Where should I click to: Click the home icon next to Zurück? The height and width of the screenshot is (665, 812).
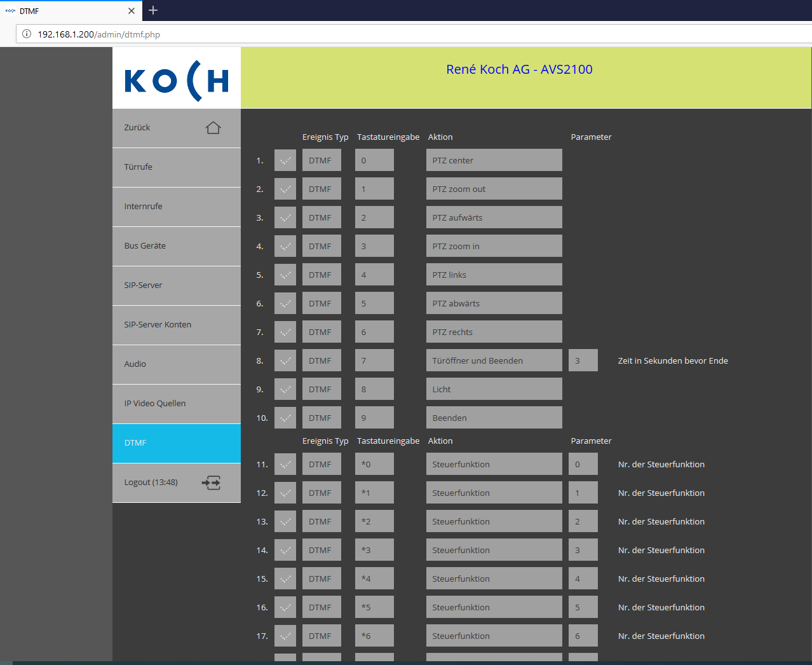[213, 128]
